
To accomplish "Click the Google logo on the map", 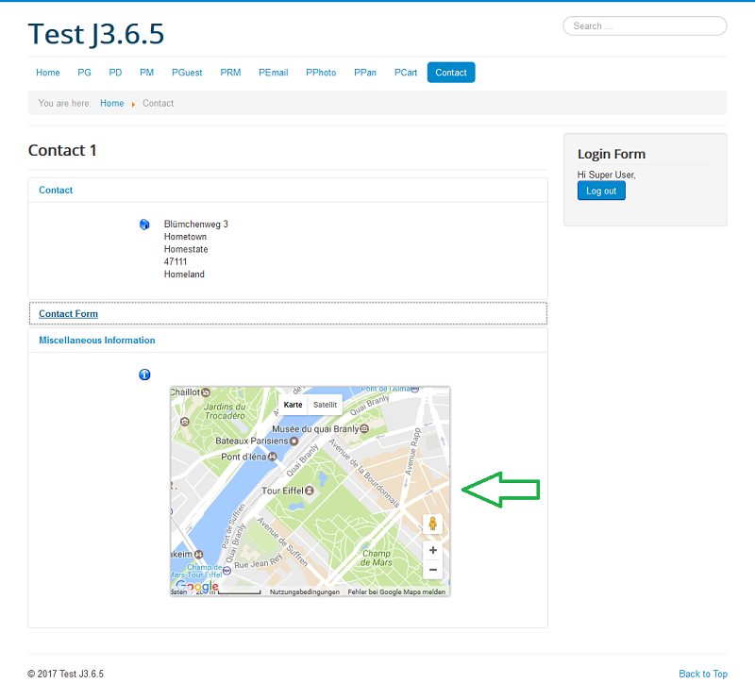I will (x=197, y=587).
